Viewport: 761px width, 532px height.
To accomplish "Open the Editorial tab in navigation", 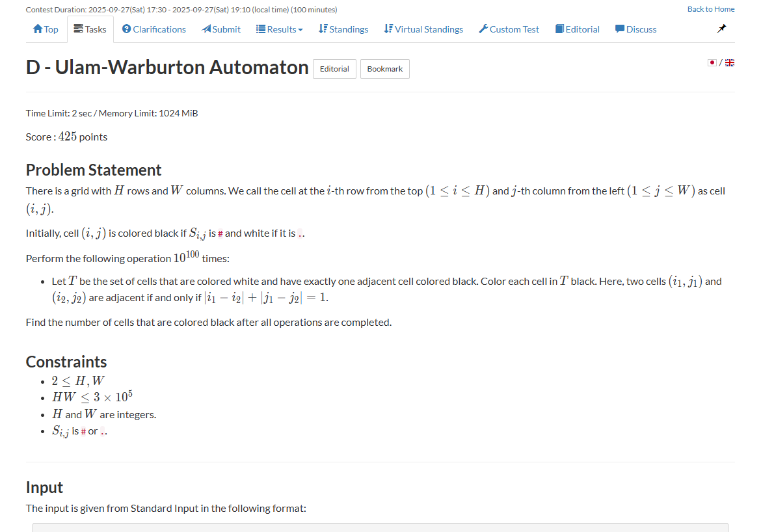I will click(578, 29).
